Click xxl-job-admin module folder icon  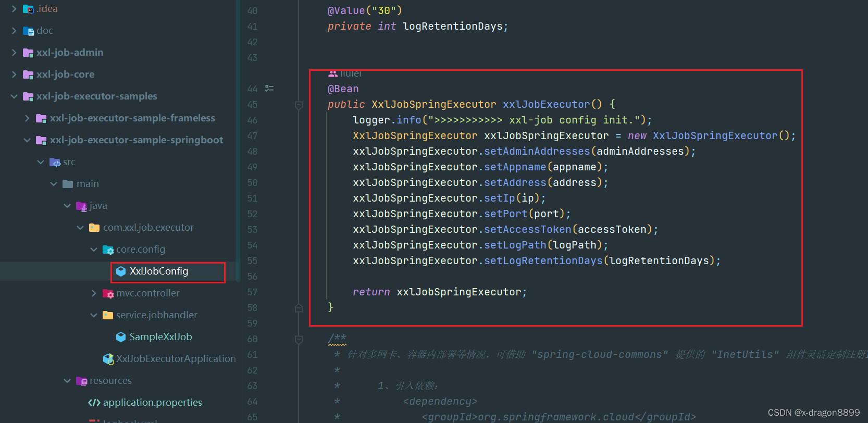pos(28,53)
